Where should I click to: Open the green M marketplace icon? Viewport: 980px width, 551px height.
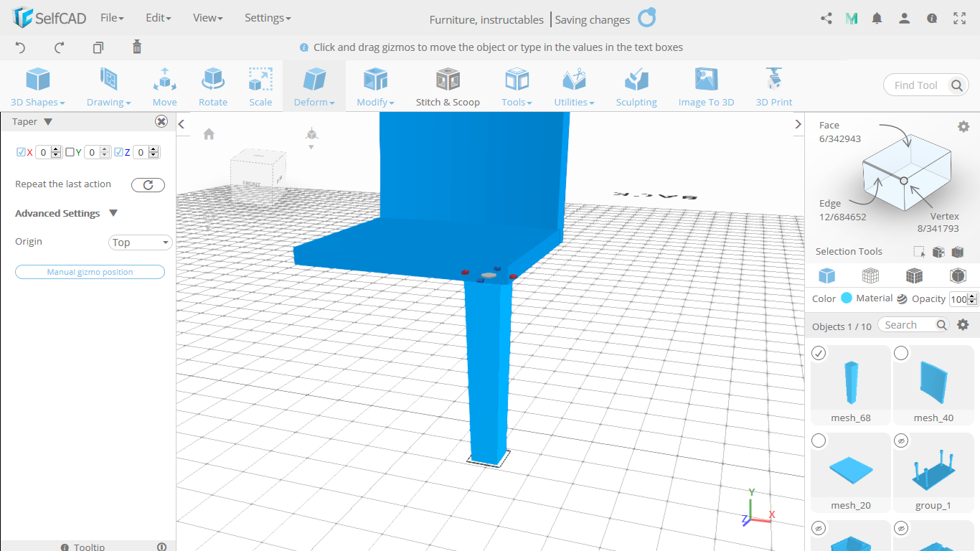pos(852,19)
